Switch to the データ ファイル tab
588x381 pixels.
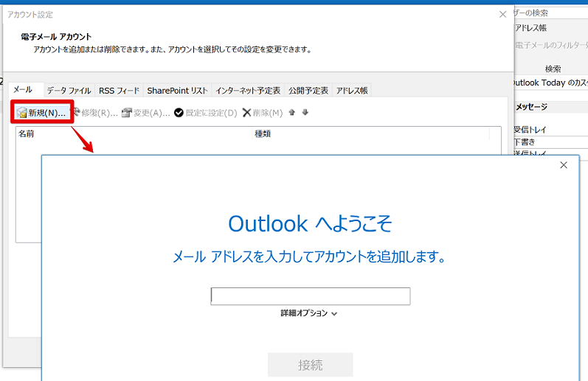[x=69, y=91]
